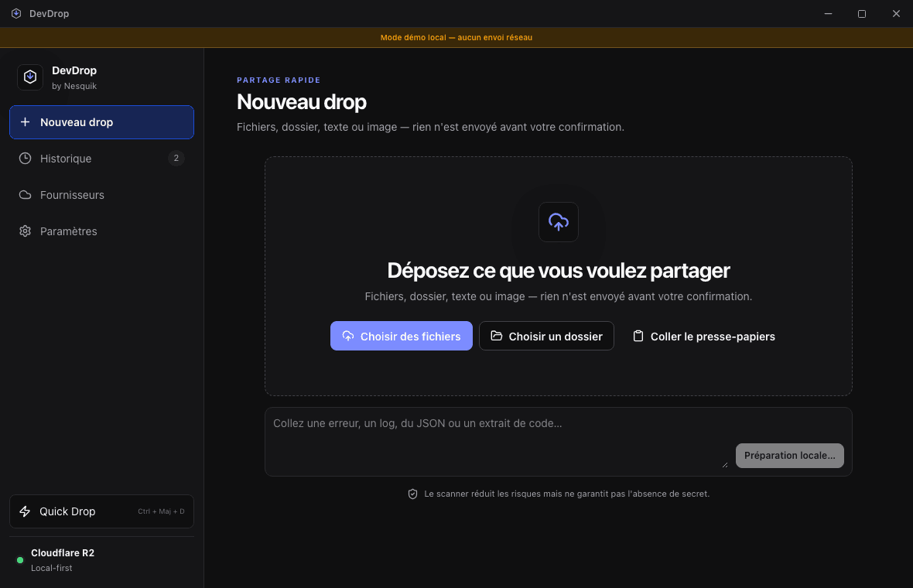Click the cloud icon beside Fournisseurs
Image resolution: width=913 pixels, height=588 pixels.
(25, 195)
